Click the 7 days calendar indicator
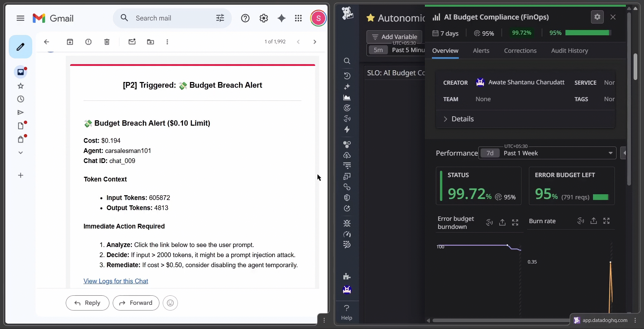 coord(445,33)
